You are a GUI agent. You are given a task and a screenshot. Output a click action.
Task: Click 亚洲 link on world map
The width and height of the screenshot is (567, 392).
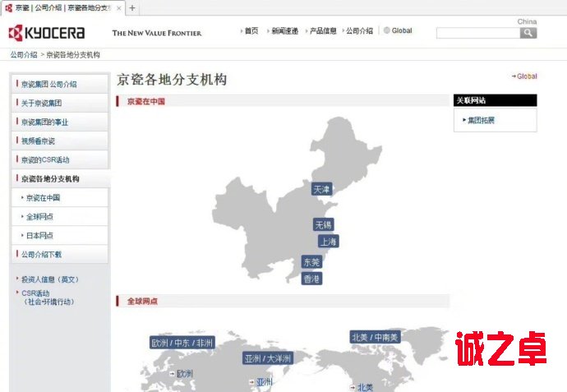click(265, 382)
